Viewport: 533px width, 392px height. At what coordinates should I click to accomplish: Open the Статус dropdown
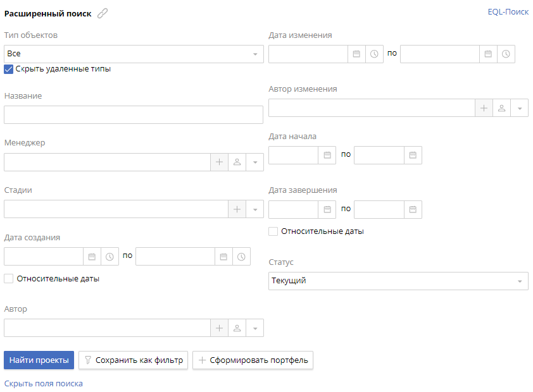(520, 281)
